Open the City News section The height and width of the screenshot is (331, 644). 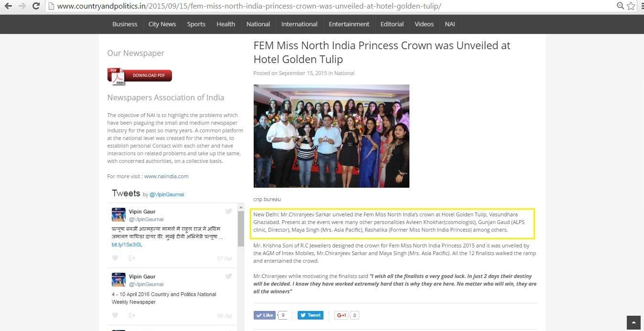(162, 24)
